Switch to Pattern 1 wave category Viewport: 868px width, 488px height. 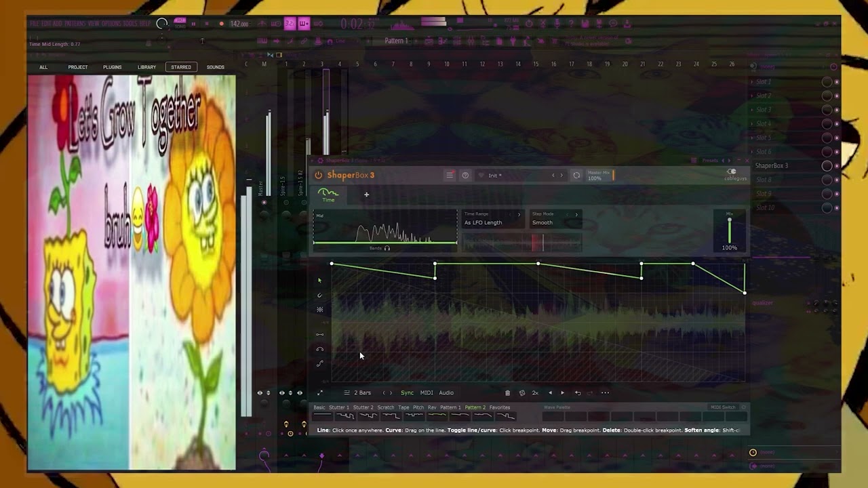(x=450, y=407)
